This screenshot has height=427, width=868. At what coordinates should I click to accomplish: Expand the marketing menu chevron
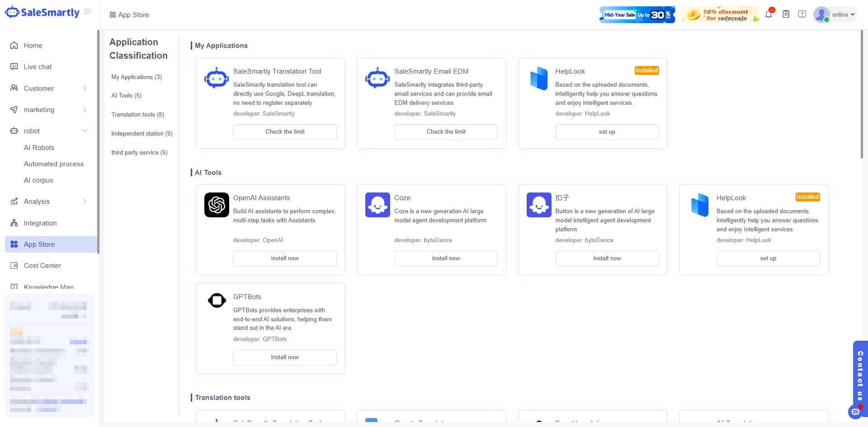coord(85,110)
